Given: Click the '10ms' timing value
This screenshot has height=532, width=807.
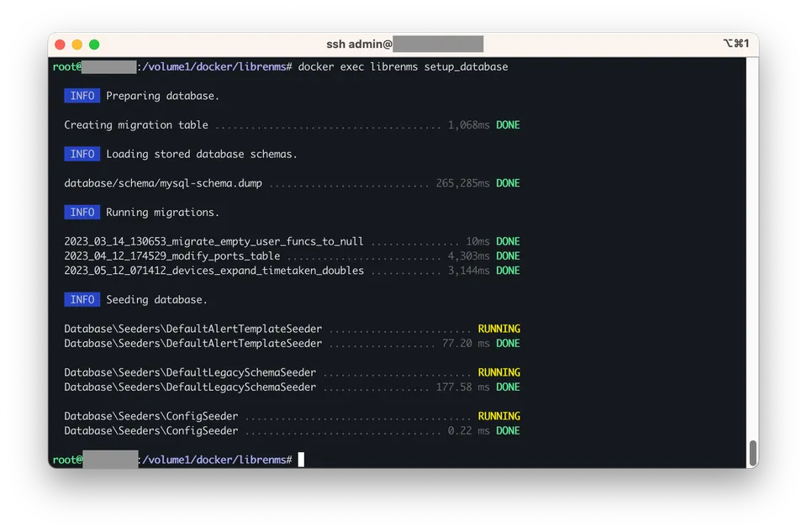Looking at the screenshot, I should 477,241.
